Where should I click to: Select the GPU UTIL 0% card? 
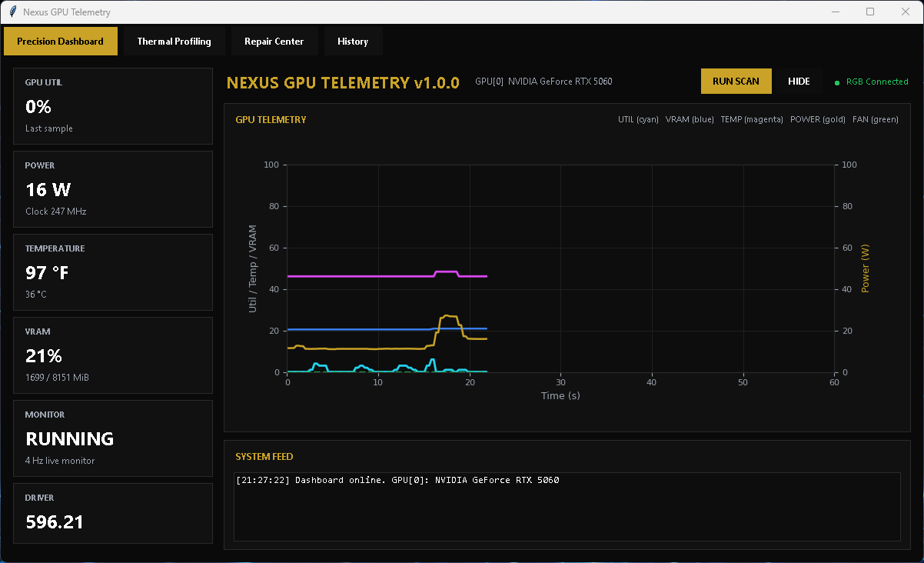pos(113,106)
